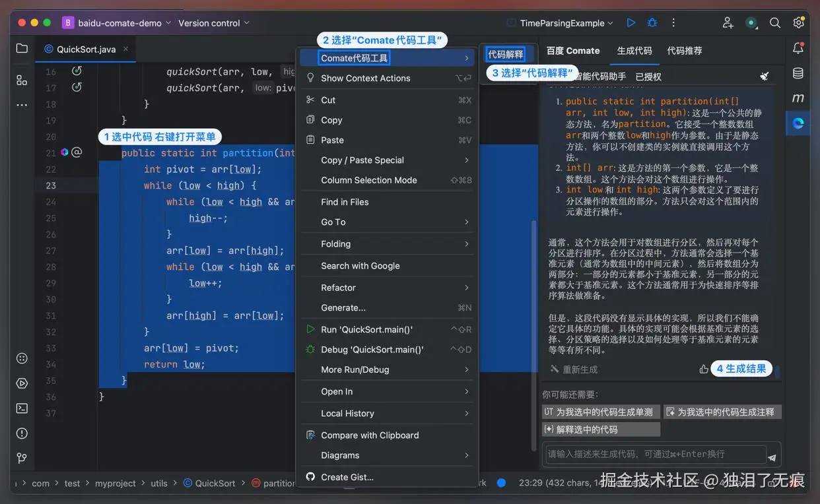Open the TimeParsingExample run configuration dropdown
The width and height of the screenshot is (820, 504).
point(560,22)
